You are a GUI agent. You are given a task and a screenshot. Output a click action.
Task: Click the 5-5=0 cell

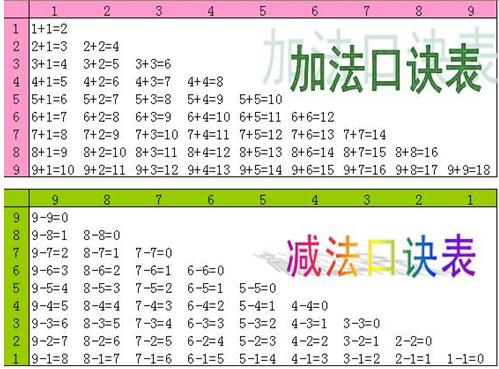[258, 288]
